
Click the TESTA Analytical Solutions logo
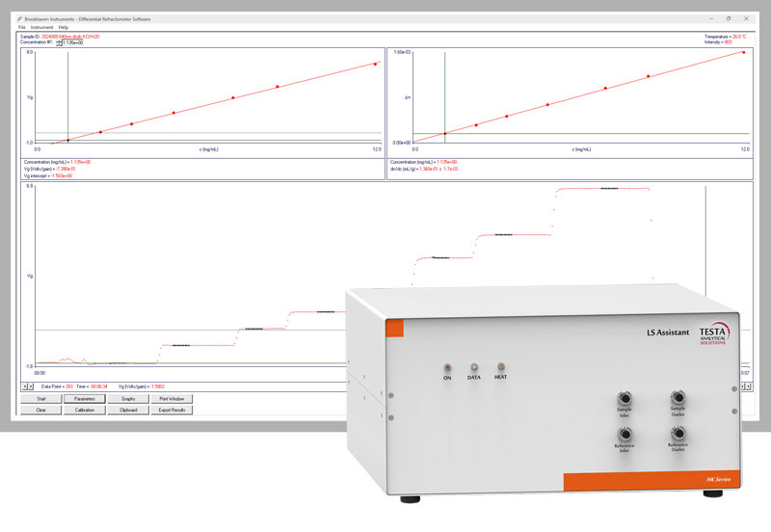(x=714, y=334)
